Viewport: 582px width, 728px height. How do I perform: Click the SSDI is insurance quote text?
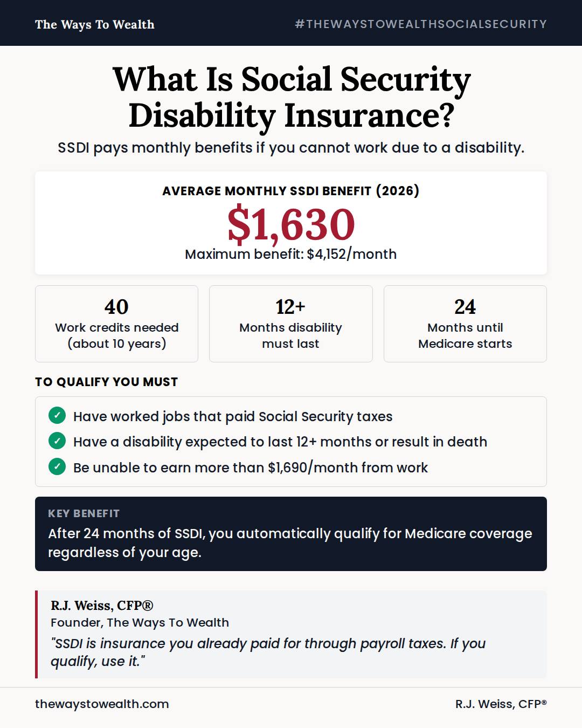coord(268,652)
